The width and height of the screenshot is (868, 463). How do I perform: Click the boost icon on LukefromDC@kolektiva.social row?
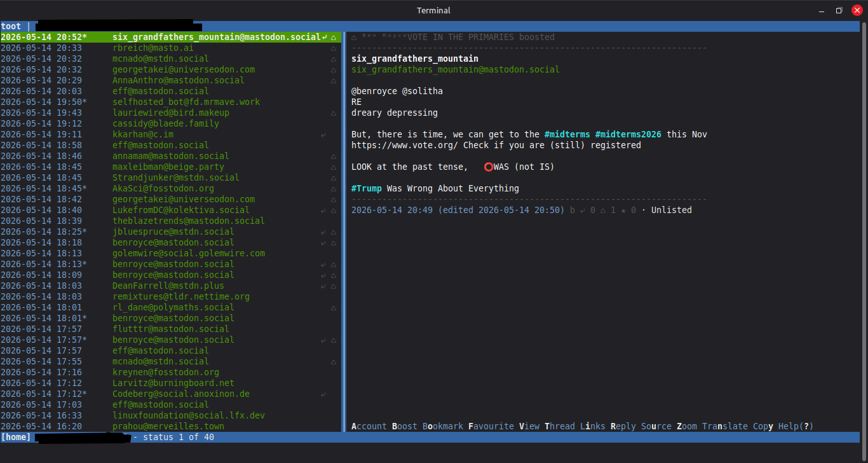334,210
